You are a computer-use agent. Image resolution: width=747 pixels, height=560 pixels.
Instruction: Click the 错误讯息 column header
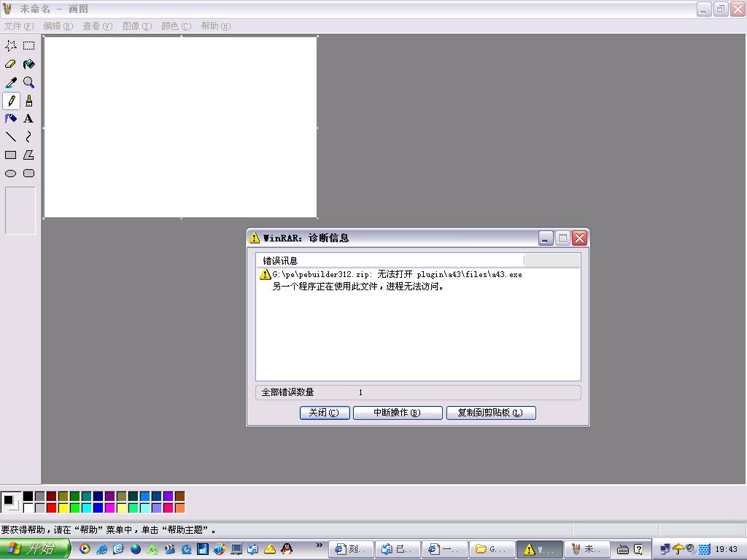coord(390,260)
